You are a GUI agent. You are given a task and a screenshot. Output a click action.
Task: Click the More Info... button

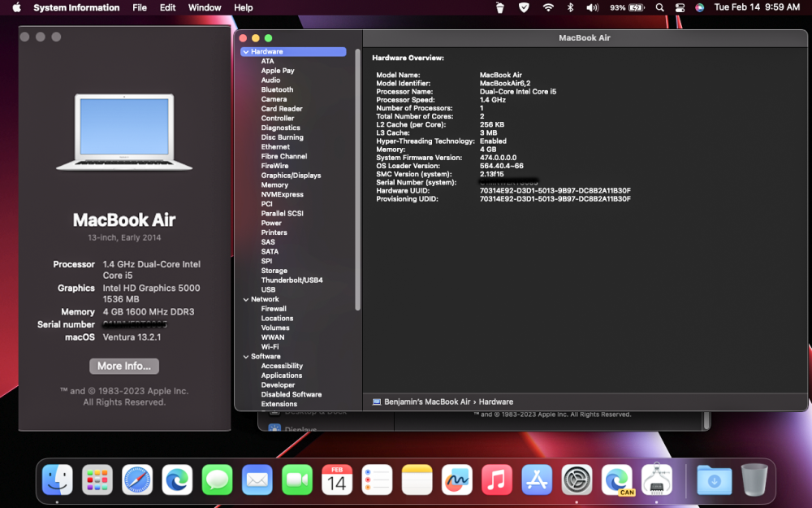point(124,366)
